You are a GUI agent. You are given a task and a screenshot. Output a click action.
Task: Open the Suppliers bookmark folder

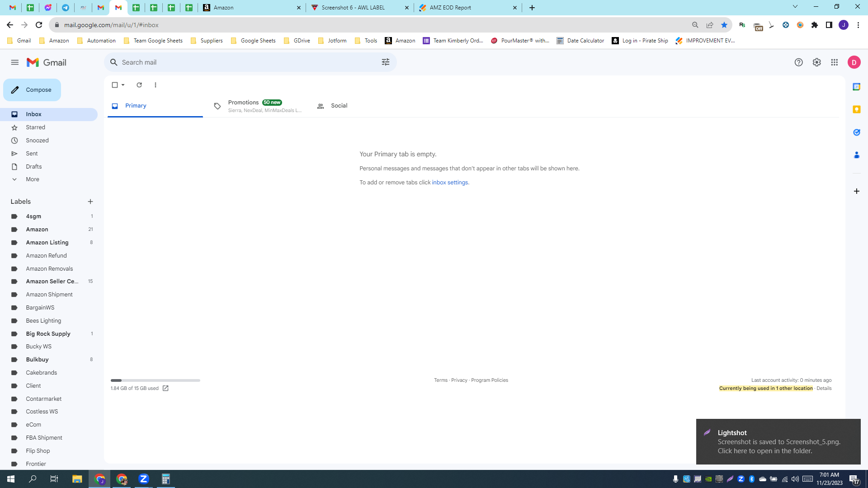click(x=207, y=41)
